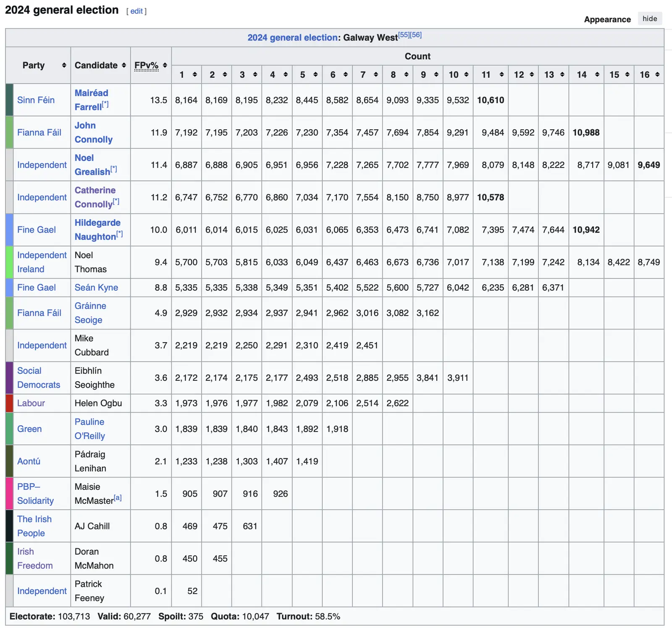Open Seán Kyne's candidate page
Viewport: 672px width, 628px height.
point(96,288)
